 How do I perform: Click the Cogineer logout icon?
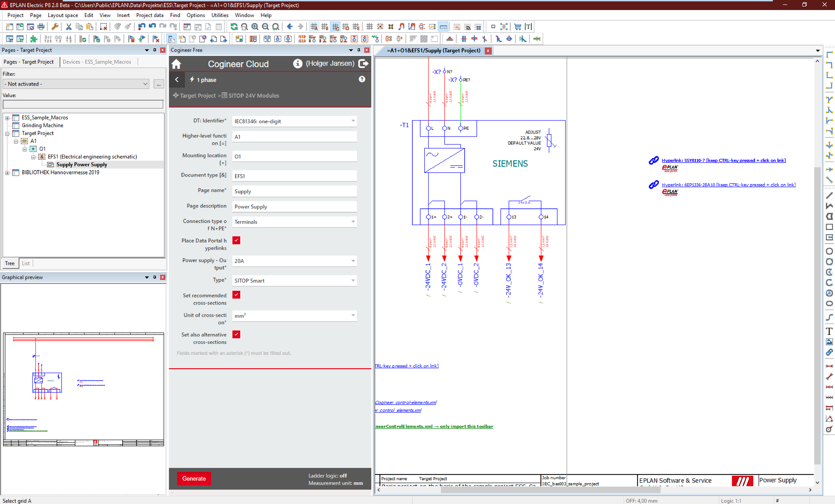click(363, 63)
